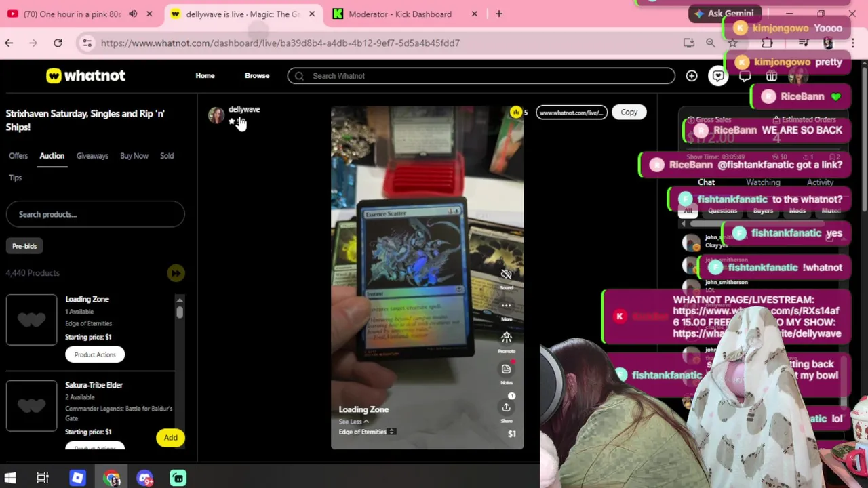Close the Kick Dashboard tab

point(474,14)
